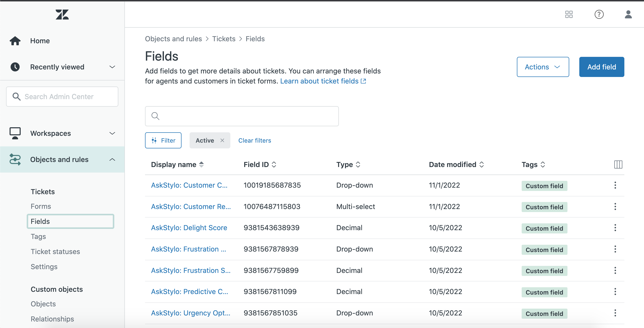
Task: Click the Fields breadcrumb
Action: (255, 39)
